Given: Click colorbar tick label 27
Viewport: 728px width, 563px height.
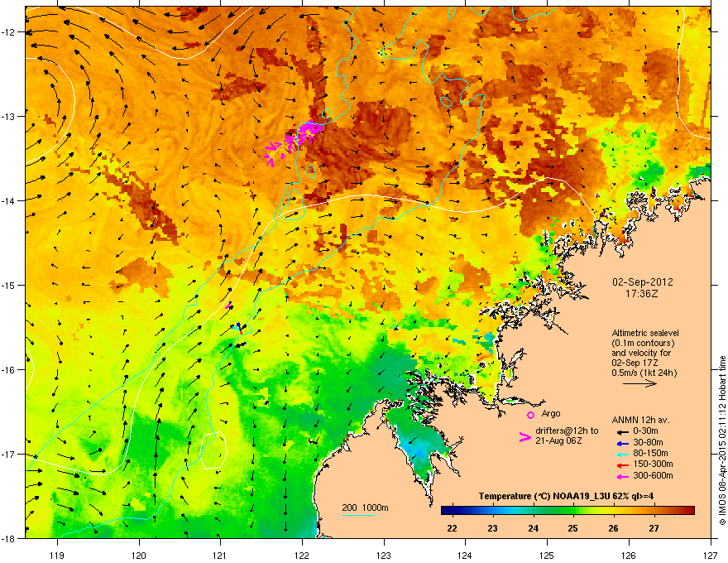Looking at the screenshot, I should (654, 528).
